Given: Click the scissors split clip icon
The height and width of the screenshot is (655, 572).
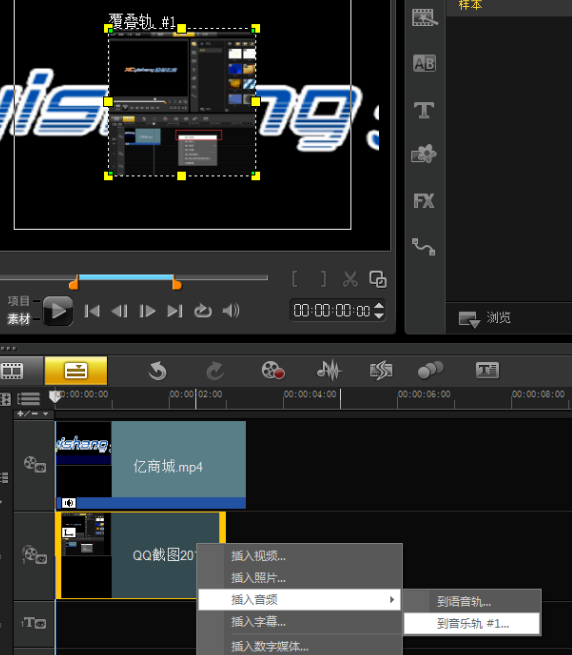Looking at the screenshot, I should click(x=350, y=279).
